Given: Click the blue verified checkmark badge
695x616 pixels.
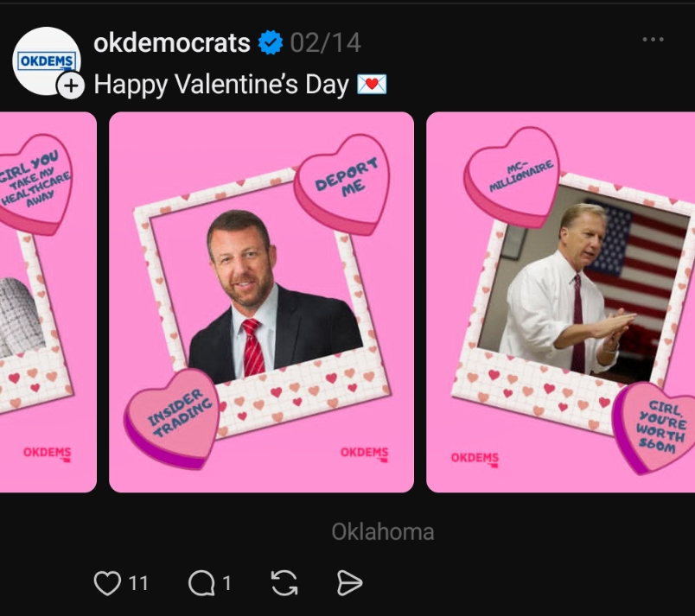Looking at the screenshot, I should (271, 42).
